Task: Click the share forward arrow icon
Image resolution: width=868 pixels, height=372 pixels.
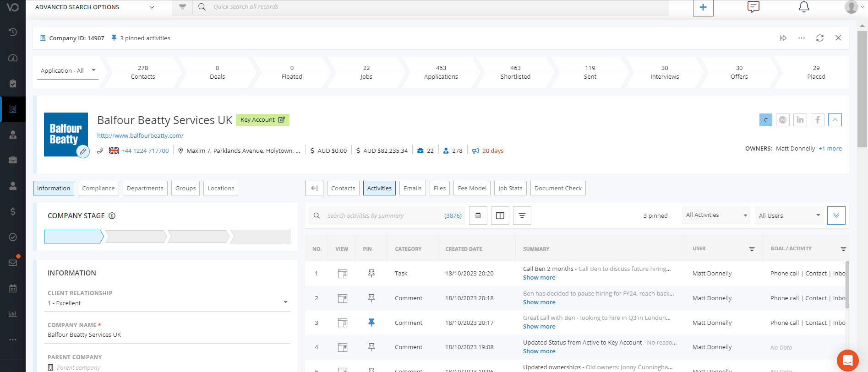Action: pos(783,38)
